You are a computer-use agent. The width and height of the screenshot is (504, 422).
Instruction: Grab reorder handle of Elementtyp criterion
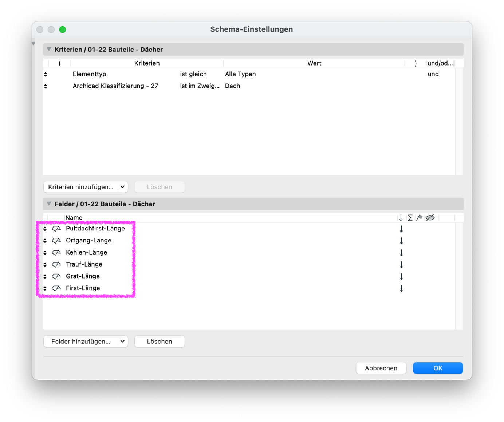click(x=46, y=74)
